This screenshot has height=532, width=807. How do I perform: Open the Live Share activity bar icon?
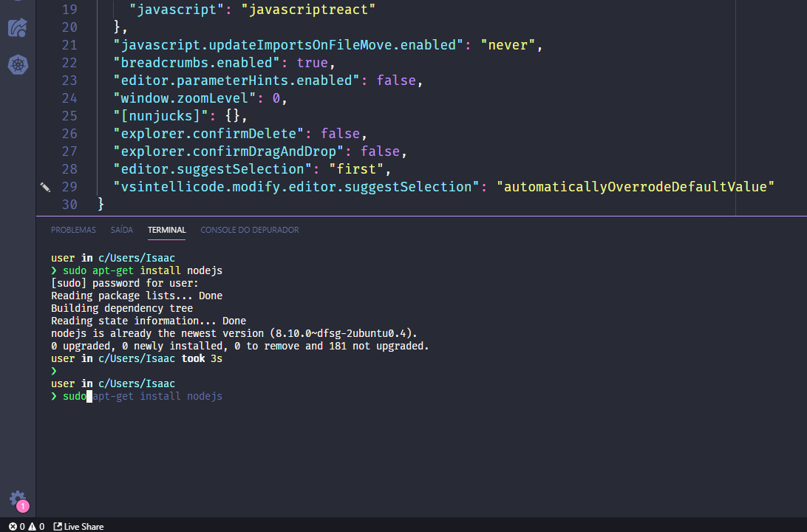18,28
